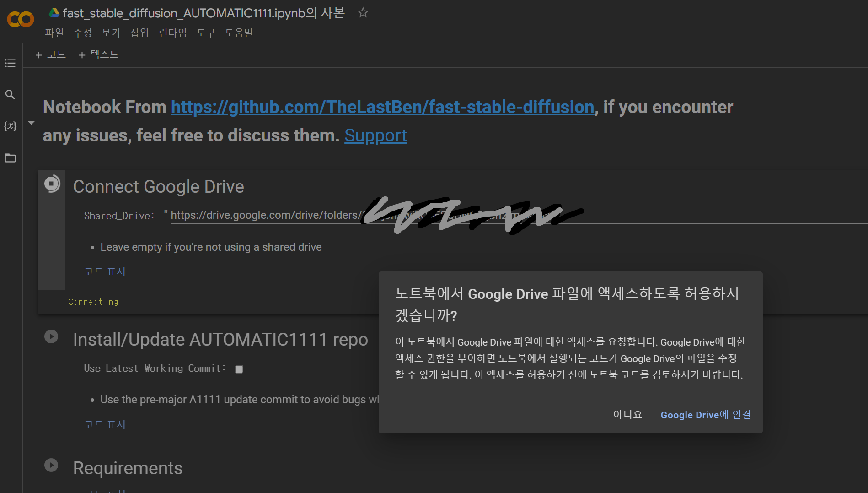Image resolution: width=868 pixels, height=493 pixels.
Task: Stop the running Connect Google Drive cell
Action: coord(52,184)
